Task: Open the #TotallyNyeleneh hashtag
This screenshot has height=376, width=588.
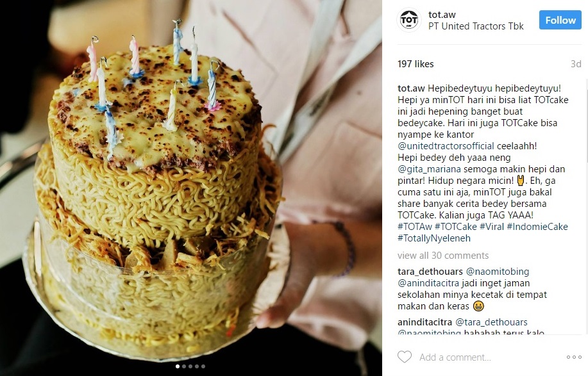Action: (x=434, y=238)
